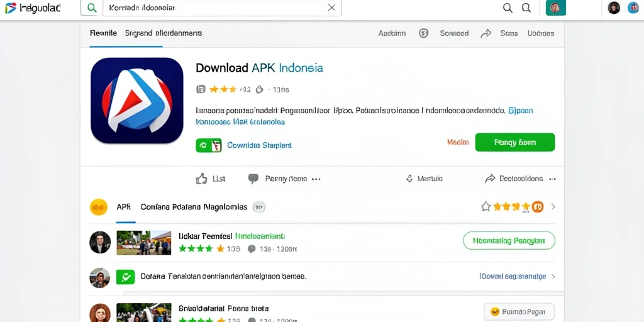Select the Srgrand eflerdanmants tab
This screenshot has height=322, width=644.
point(164,33)
